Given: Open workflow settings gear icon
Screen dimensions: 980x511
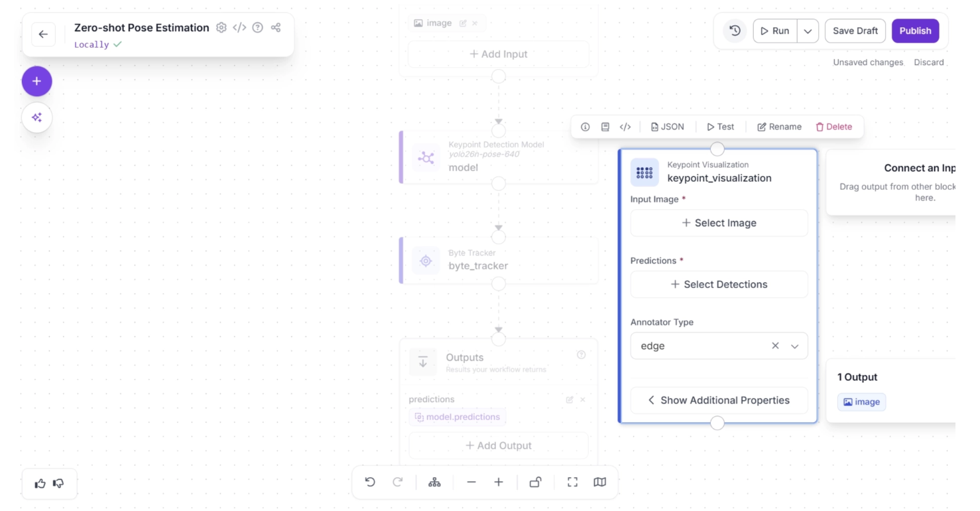Looking at the screenshot, I should pos(221,28).
